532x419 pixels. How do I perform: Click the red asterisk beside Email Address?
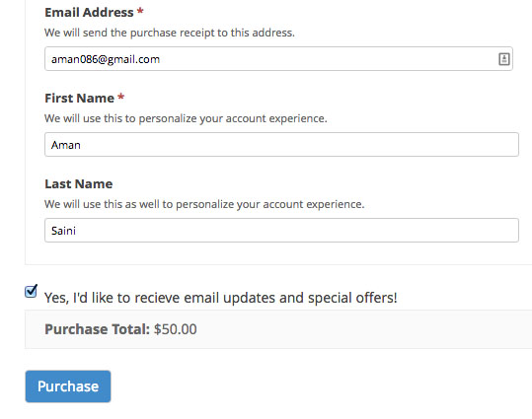tap(140, 11)
